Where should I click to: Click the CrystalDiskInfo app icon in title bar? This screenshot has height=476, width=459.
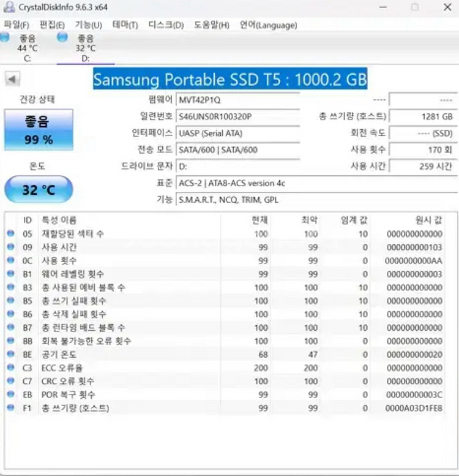(9, 7)
